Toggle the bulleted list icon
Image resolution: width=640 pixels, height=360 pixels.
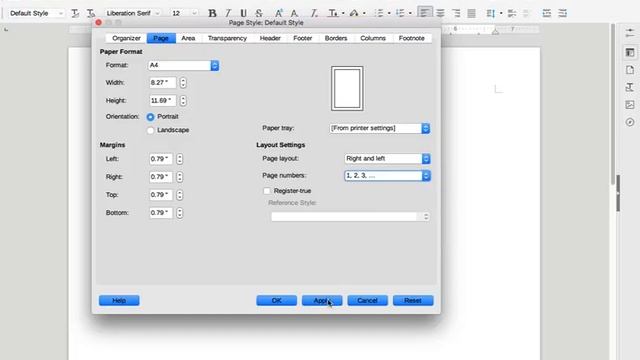pyautogui.click(x=379, y=13)
